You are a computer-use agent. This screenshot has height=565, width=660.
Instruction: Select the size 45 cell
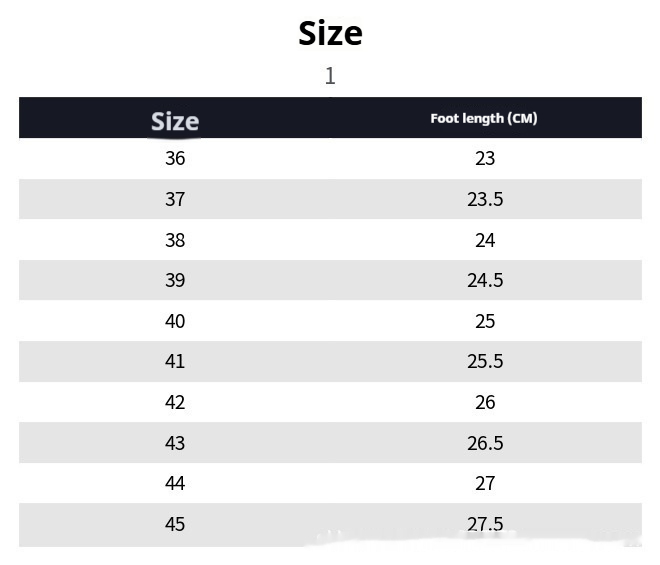click(175, 524)
